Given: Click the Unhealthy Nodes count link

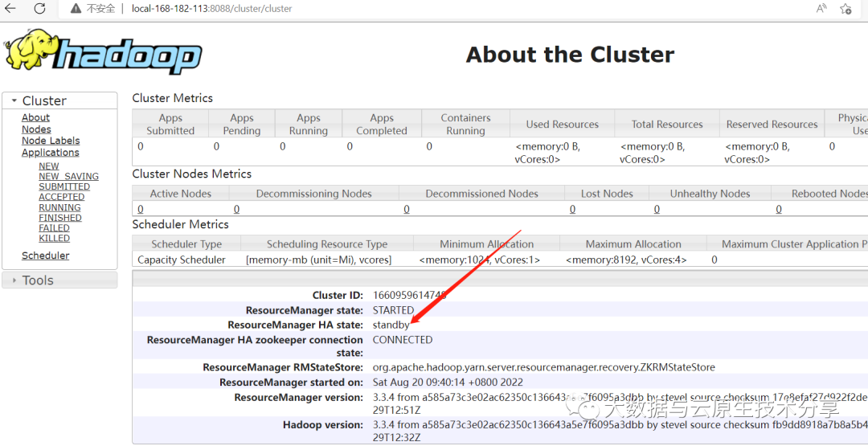Looking at the screenshot, I should [657, 209].
